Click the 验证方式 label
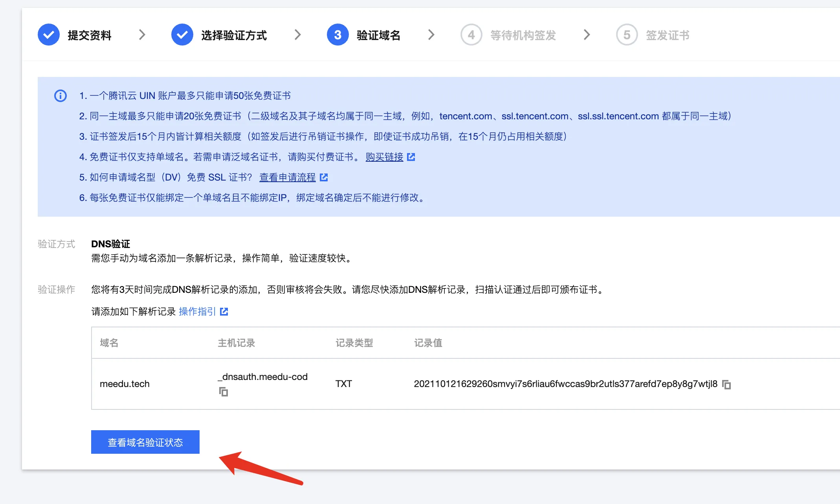The image size is (840, 504). point(57,244)
